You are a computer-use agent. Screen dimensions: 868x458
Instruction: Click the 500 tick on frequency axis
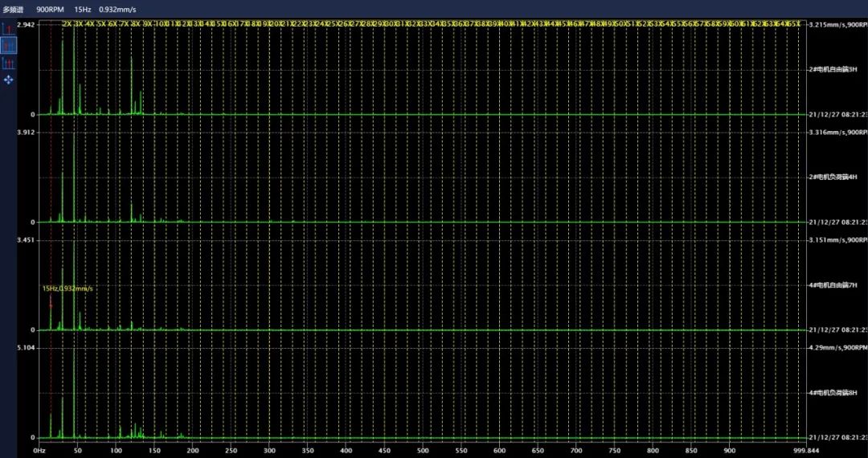point(422,451)
